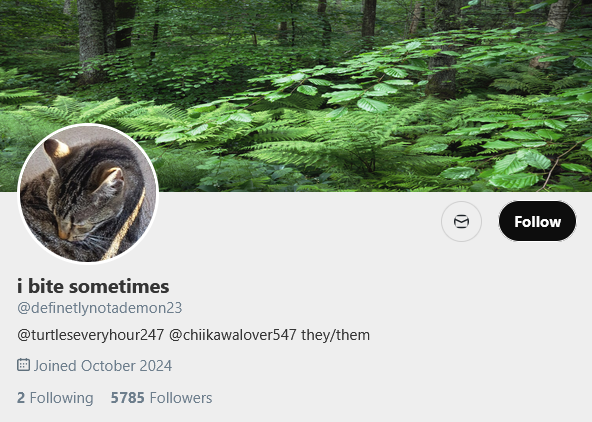Follow the account i bite sometimes
This screenshot has height=422, width=592.
537,221
